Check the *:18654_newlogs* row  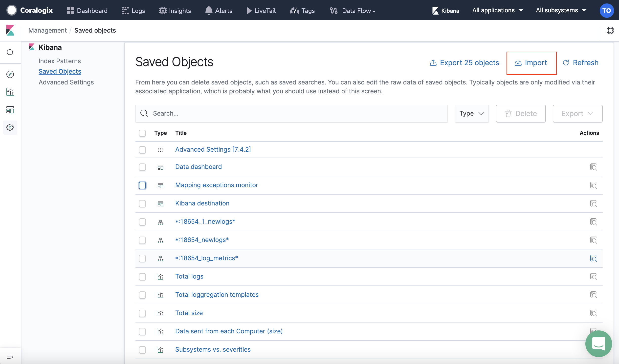[x=142, y=240]
